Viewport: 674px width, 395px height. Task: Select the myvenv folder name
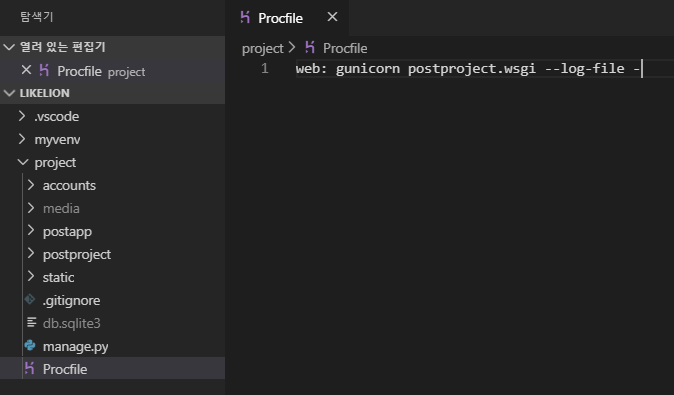pos(57,140)
